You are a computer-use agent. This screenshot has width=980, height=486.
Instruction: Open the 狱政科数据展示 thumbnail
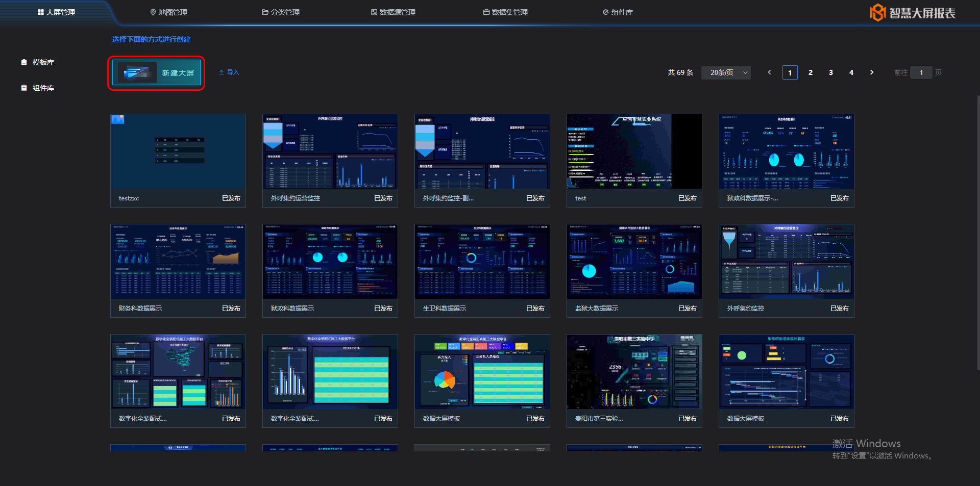(x=330, y=262)
